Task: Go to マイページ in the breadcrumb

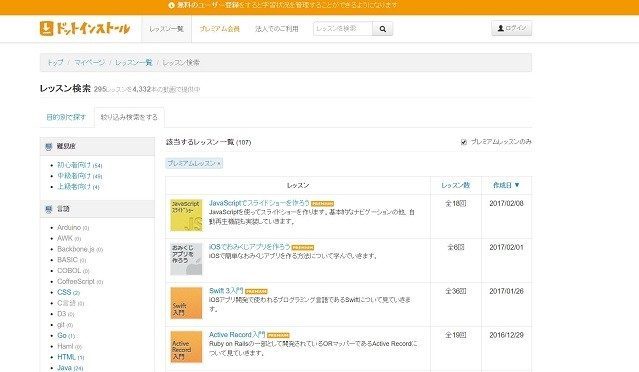Action: [x=89, y=63]
